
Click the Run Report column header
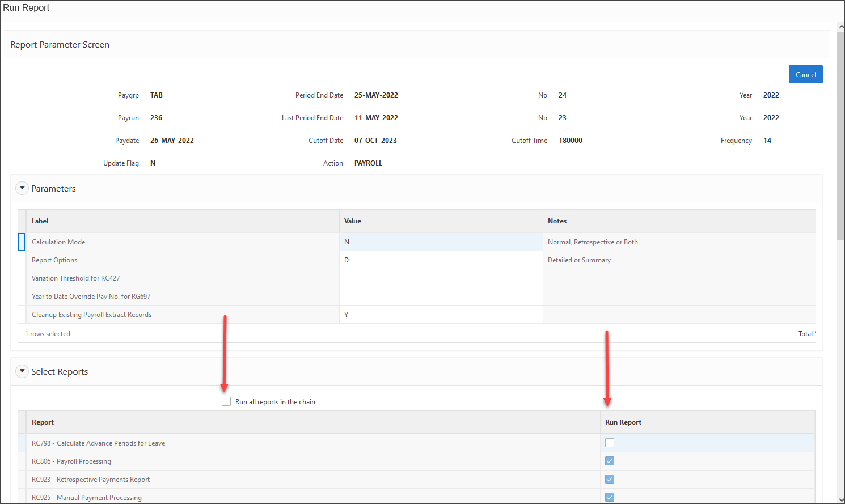tap(623, 422)
